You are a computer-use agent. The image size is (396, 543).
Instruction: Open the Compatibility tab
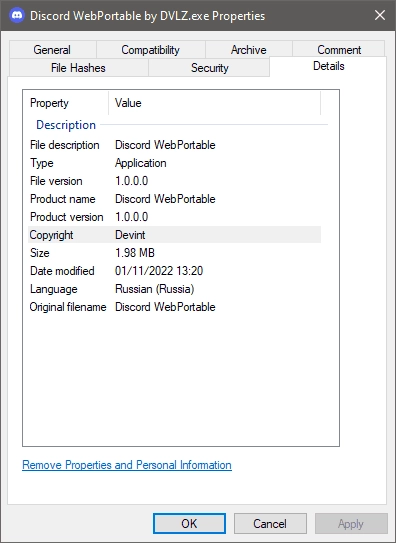[151, 50]
